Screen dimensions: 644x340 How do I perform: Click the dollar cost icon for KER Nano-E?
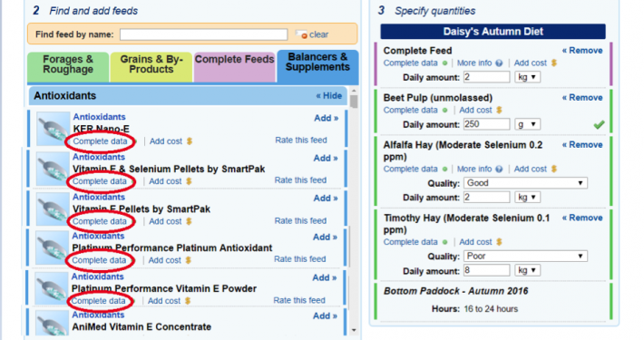190,141
